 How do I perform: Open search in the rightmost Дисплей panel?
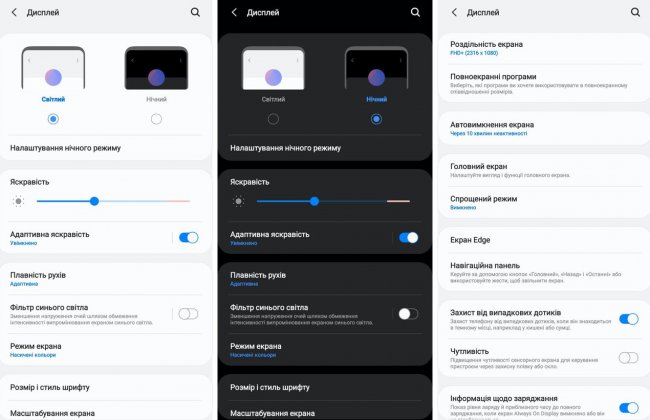(635, 12)
